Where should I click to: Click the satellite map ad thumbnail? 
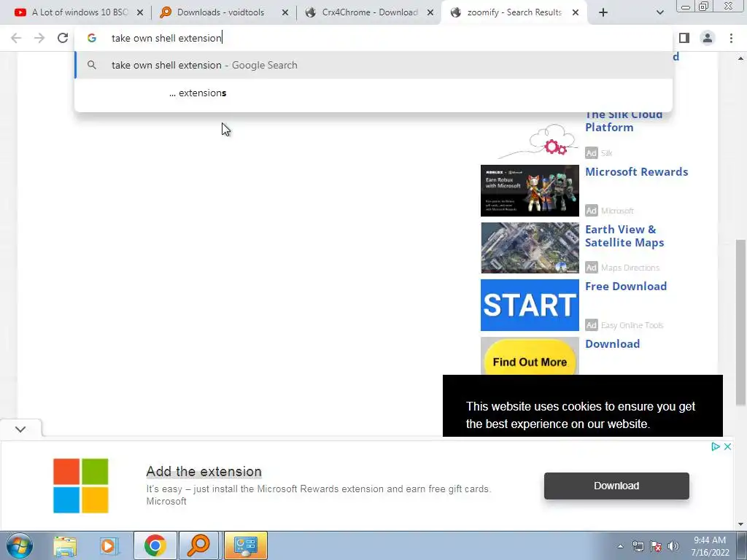[x=530, y=248]
